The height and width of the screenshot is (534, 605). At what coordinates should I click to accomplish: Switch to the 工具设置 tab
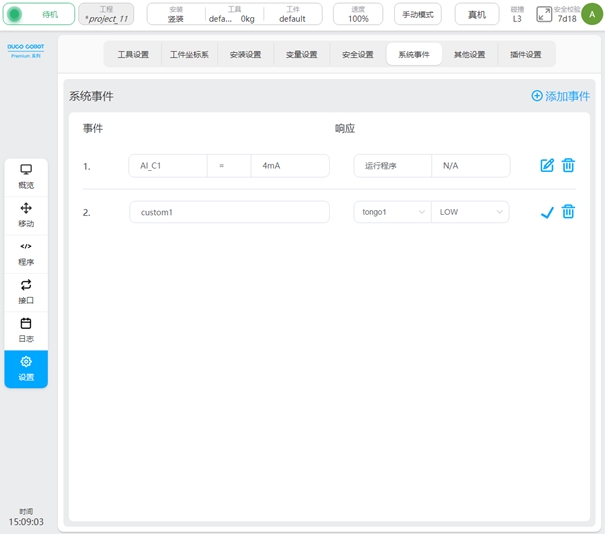133,55
